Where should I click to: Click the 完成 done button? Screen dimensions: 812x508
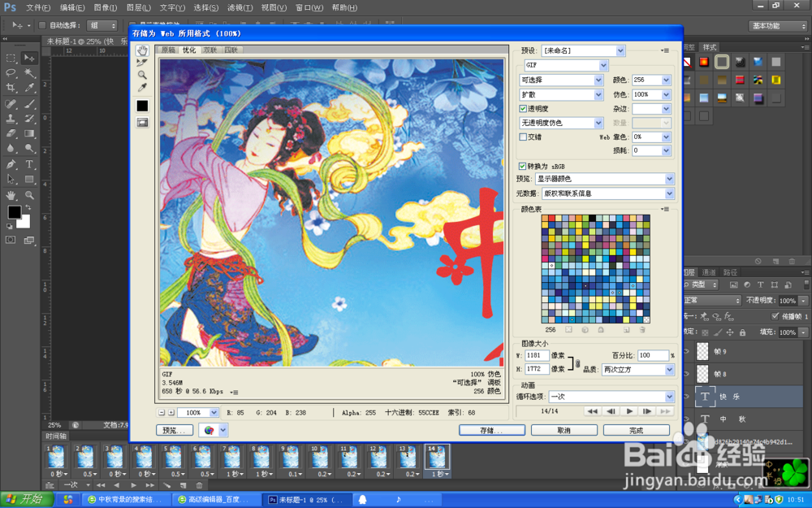coord(636,430)
